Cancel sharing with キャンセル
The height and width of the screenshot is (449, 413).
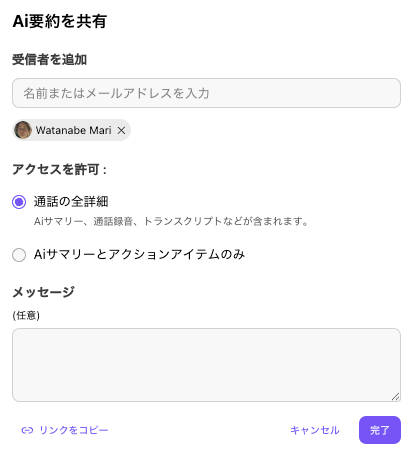(x=315, y=430)
